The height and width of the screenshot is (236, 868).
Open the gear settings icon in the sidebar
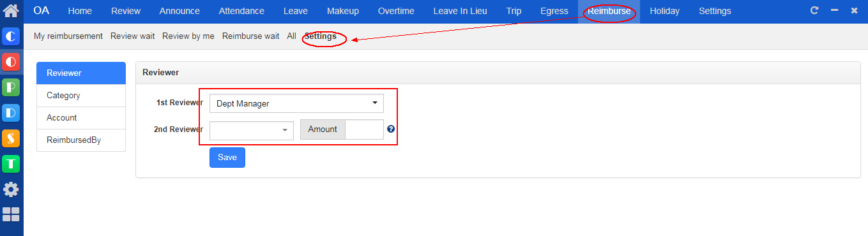[x=11, y=189]
